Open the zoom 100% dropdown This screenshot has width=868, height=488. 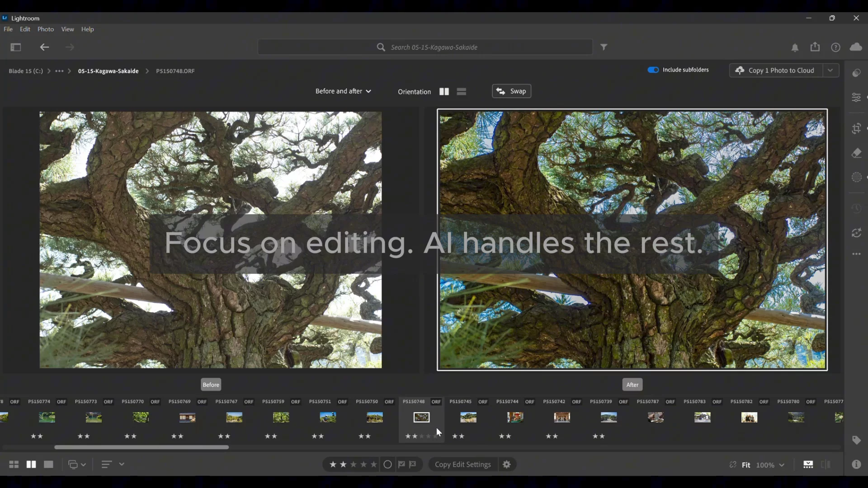[770, 465]
